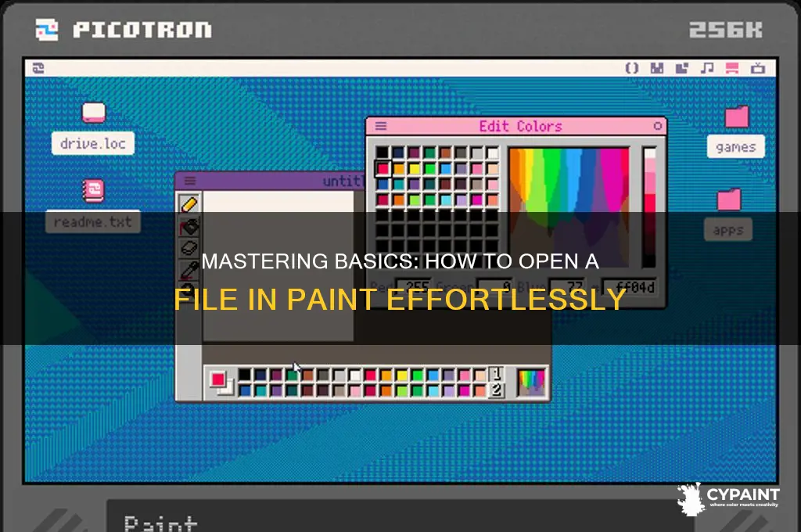The image size is (801, 532).
Task: Close the Edit Colors window
Action: [657, 126]
